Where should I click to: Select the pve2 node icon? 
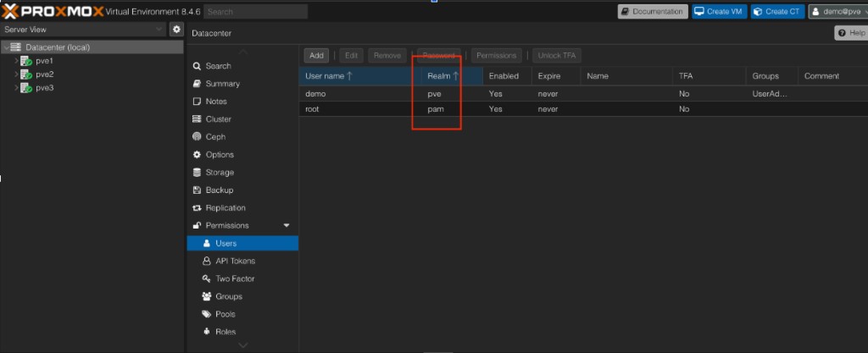click(x=26, y=74)
